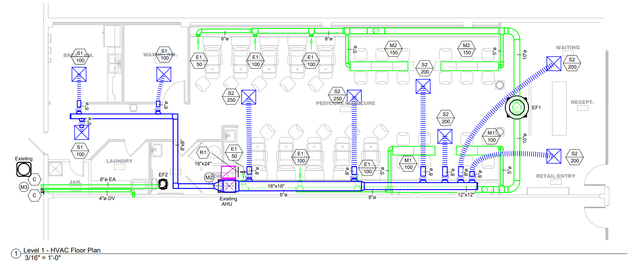Click the supply diffuser in Waiting area
The width and height of the screenshot is (644, 265).
click(554, 64)
